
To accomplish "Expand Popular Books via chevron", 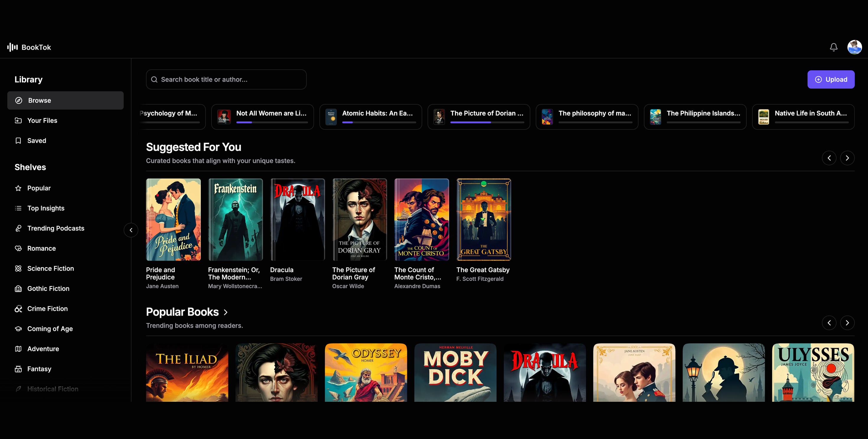I will pyautogui.click(x=226, y=312).
